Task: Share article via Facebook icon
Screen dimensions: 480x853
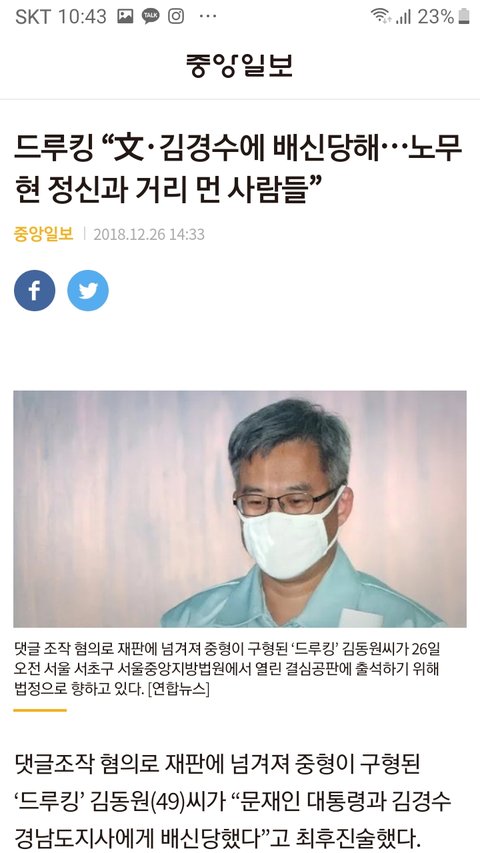Action: pos(34,290)
